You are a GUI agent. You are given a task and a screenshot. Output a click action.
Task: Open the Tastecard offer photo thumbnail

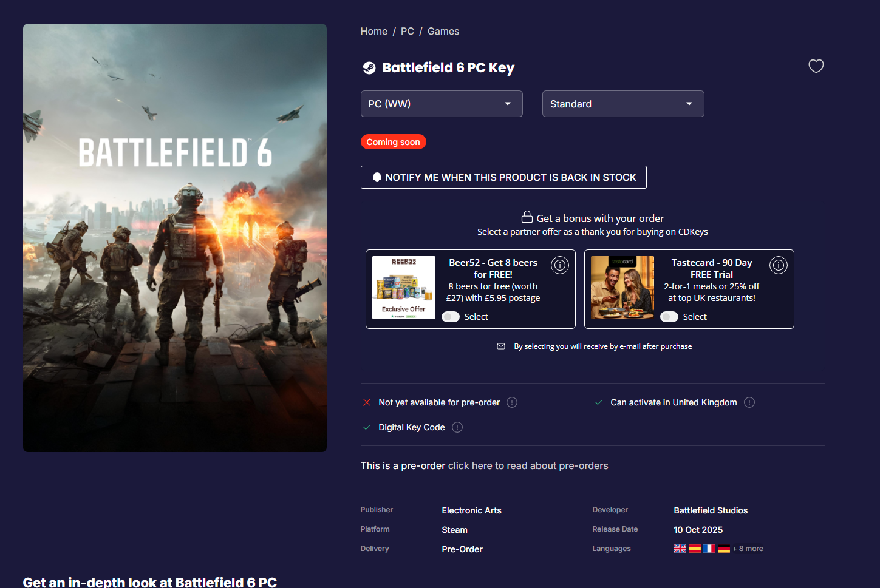coord(622,288)
